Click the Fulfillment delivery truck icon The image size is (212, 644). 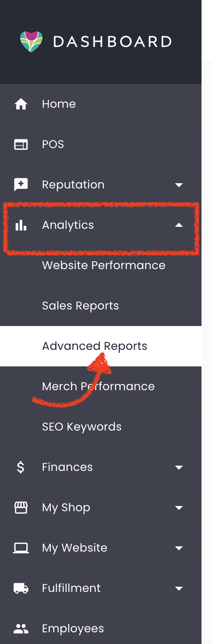coord(21,588)
